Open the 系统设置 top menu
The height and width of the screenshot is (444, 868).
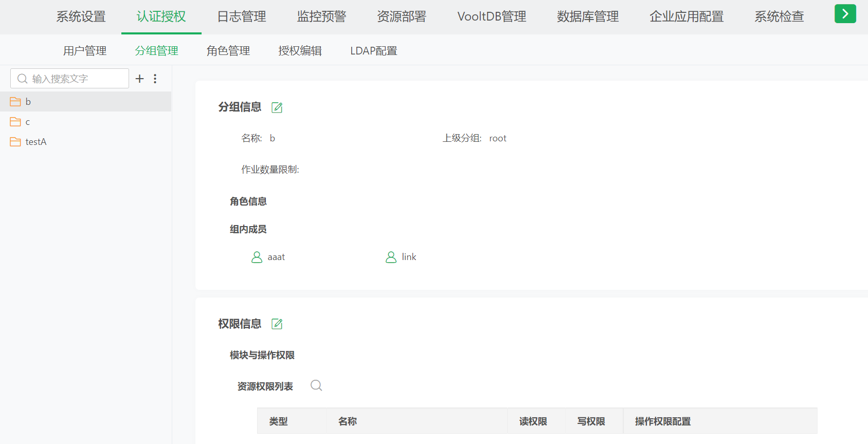click(x=81, y=16)
